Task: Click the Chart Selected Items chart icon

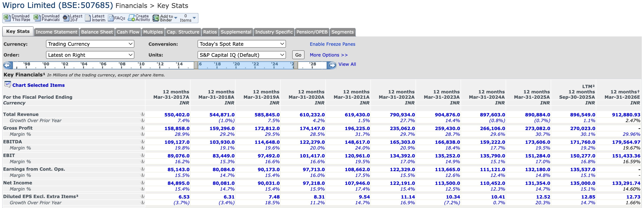Action: point(8,84)
